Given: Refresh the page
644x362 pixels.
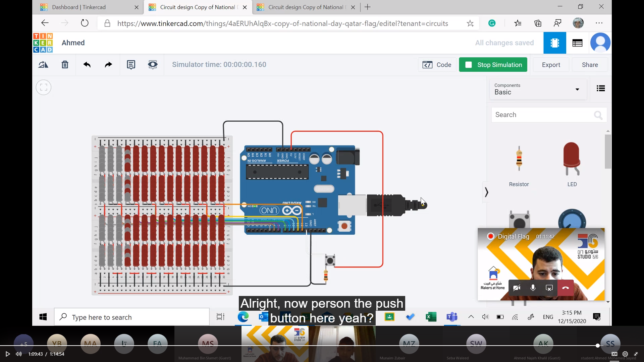Looking at the screenshot, I should point(85,23).
